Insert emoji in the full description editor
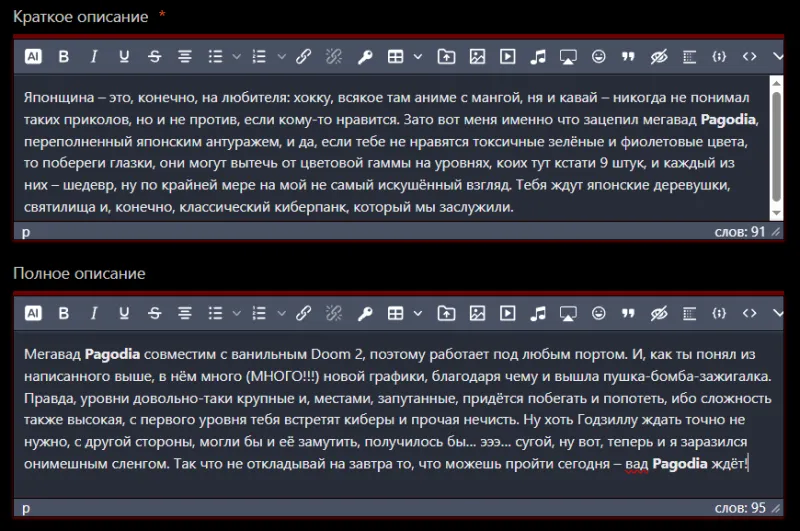The image size is (800, 531). (599, 313)
